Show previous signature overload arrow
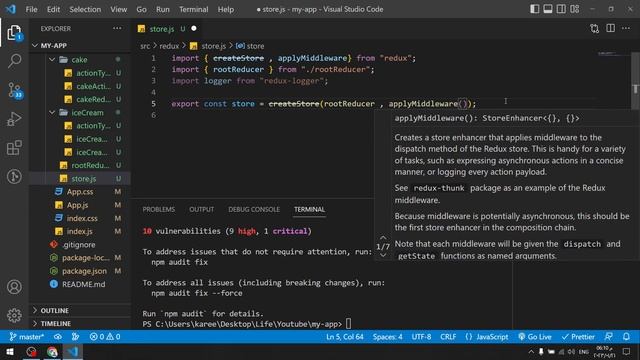The height and width of the screenshot is (360, 640). point(383,237)
